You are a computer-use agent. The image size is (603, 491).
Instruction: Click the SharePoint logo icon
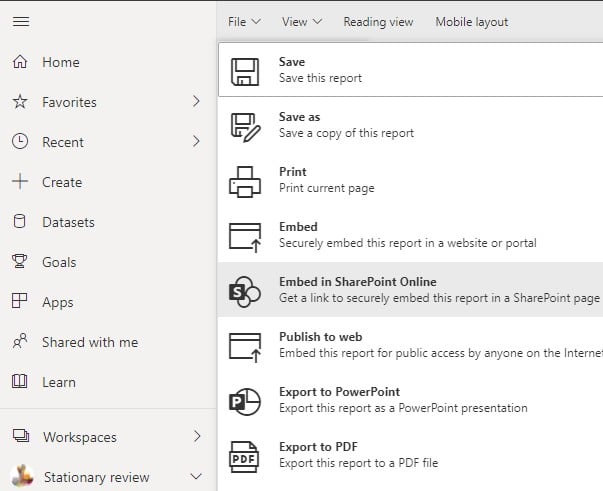[x=245, y=292]
